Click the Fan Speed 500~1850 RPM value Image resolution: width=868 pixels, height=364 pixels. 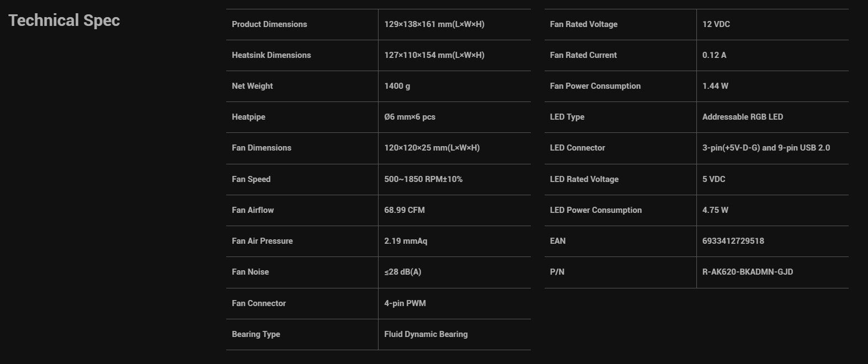coord(423,179)
